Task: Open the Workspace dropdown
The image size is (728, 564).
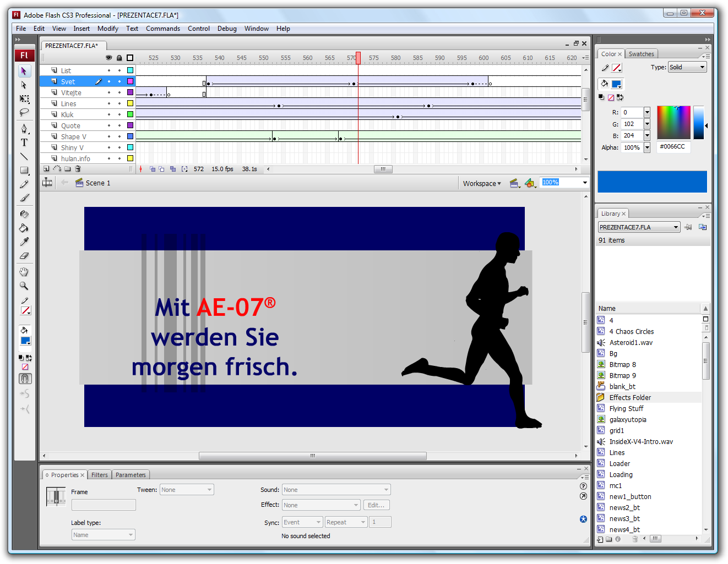Action: click(x=481, y=183)
